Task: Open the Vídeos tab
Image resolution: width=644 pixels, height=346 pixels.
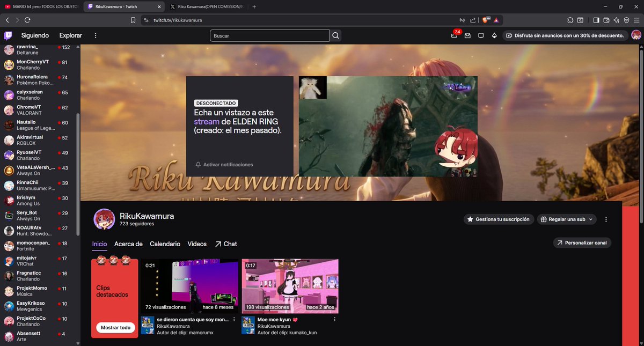Action: tap(197, 244)
